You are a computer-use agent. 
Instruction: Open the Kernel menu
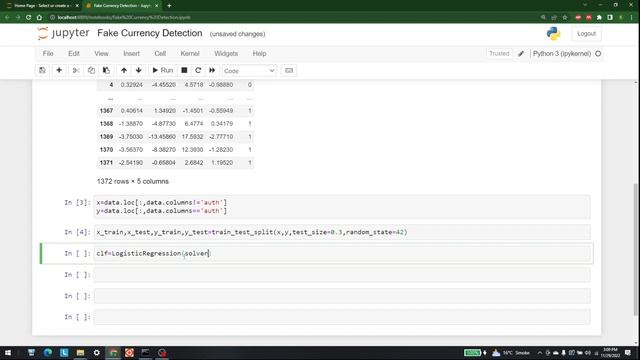click(x=190, y=53)
